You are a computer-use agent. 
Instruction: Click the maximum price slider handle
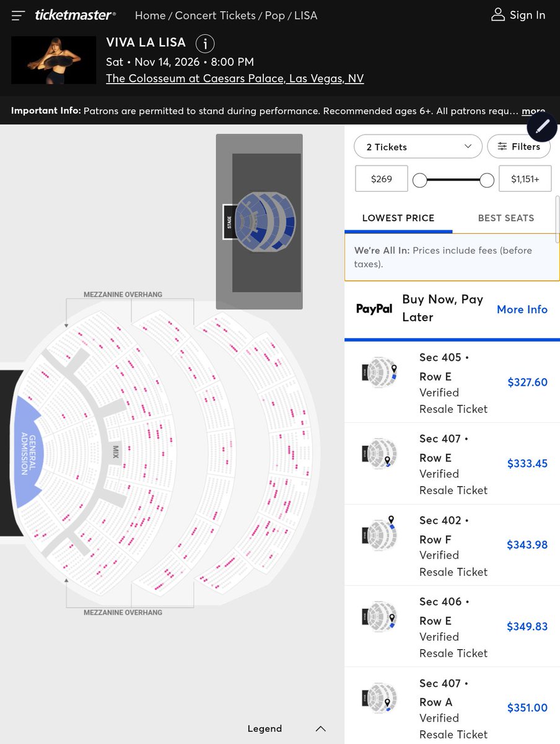click(x=487, y=180)
